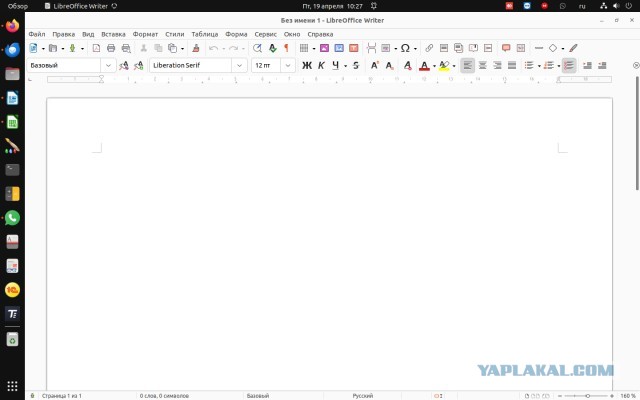
Task: Enable Align Right paragraph alignment
Action: [x=497, y=65]
